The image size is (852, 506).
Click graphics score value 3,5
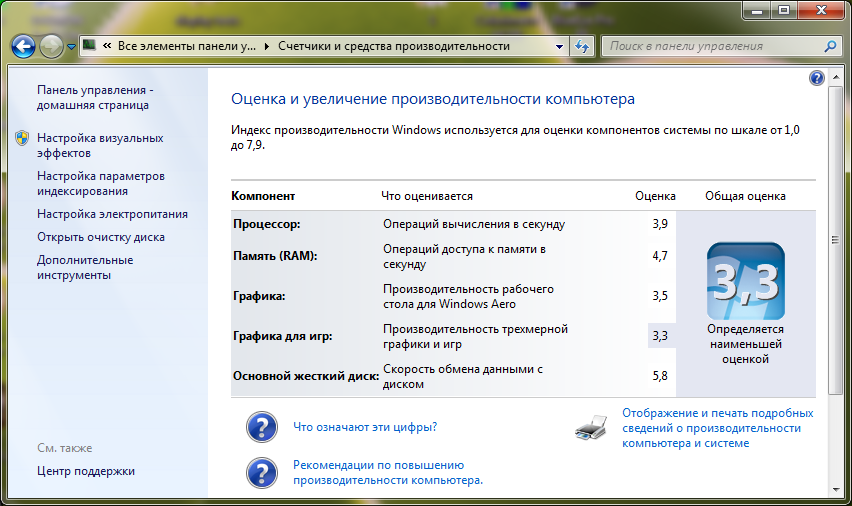pos(660,296)
